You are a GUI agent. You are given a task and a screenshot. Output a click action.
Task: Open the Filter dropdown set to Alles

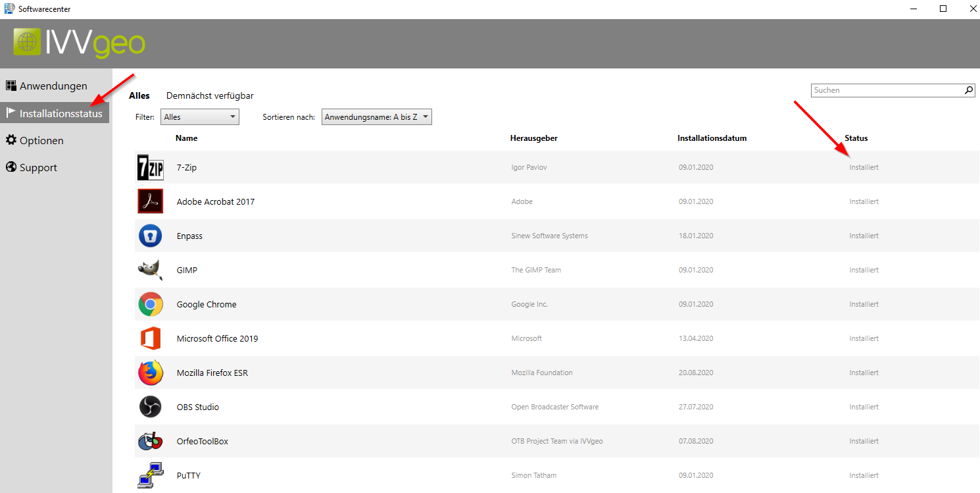point(199,117)
